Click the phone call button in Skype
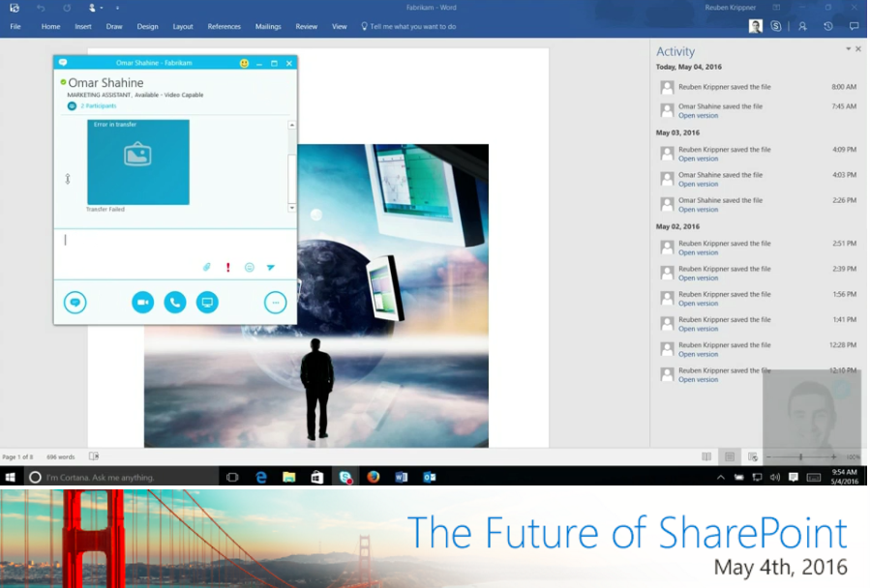The height and width of the screenshot is (588, 870). pyautogui.click(x=175, y=303)
